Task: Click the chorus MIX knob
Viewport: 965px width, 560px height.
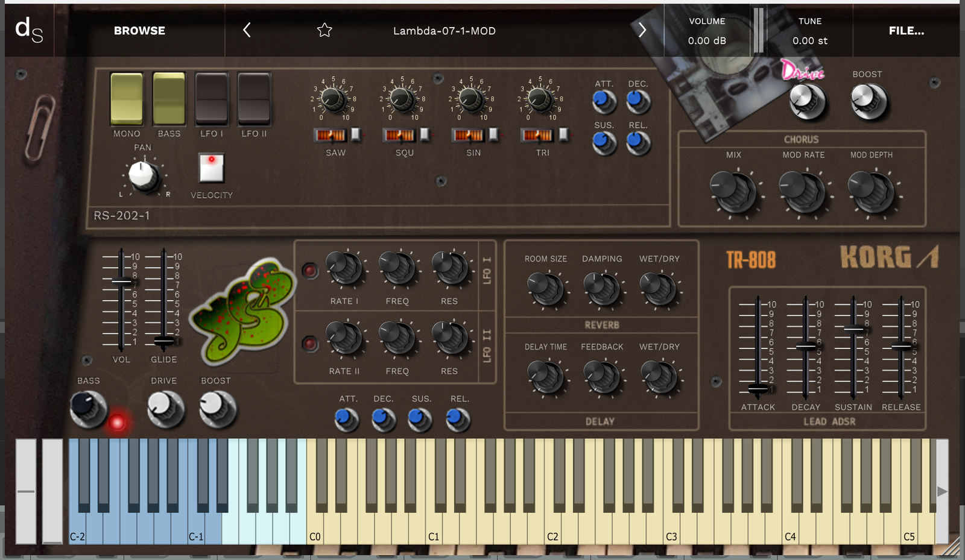Action: [733, 191]
